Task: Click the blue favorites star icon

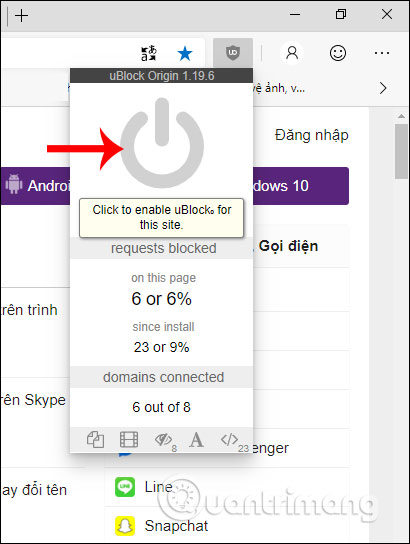Action: point(185,53)
